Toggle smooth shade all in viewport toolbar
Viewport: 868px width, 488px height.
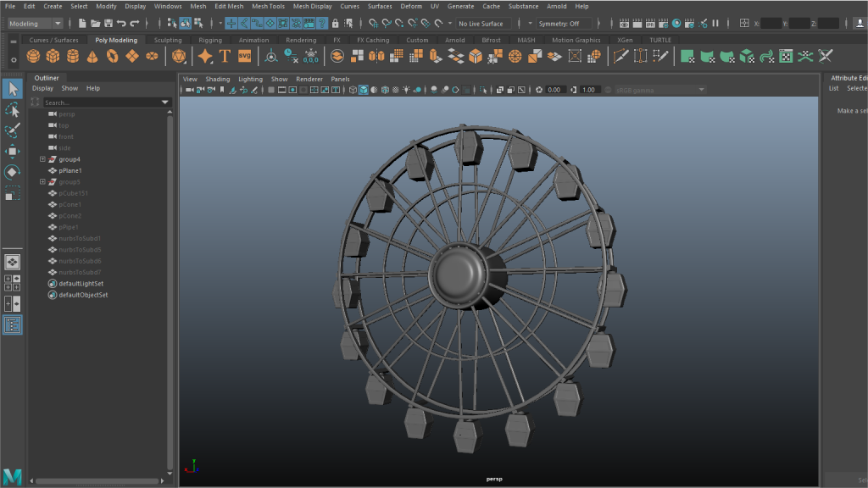coord(364,90)
